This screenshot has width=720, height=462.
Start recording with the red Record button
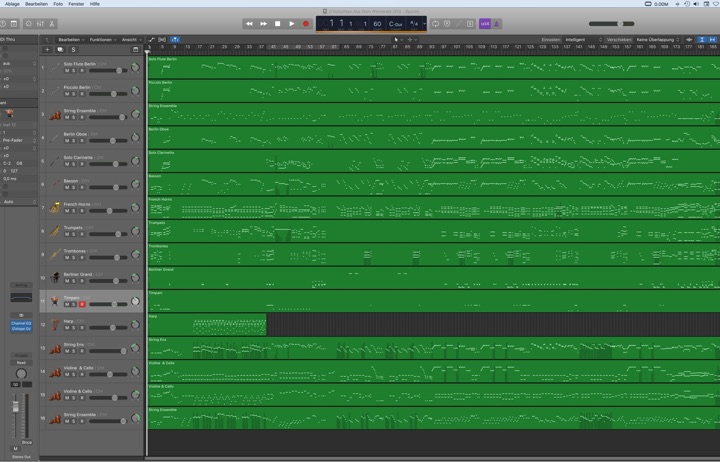coord(306,23)
